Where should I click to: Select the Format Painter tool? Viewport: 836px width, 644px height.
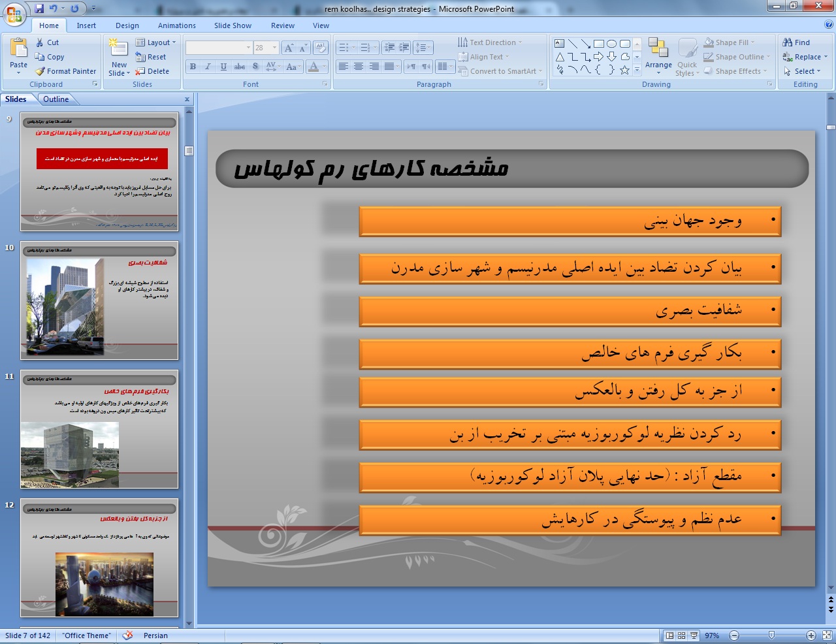[65, 71]
